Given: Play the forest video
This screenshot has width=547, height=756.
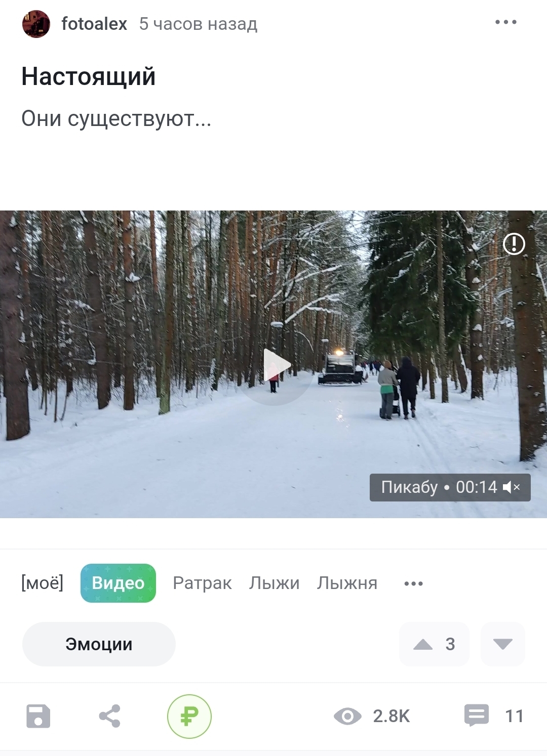Looking at the screenshot, I should click(276, 365).
